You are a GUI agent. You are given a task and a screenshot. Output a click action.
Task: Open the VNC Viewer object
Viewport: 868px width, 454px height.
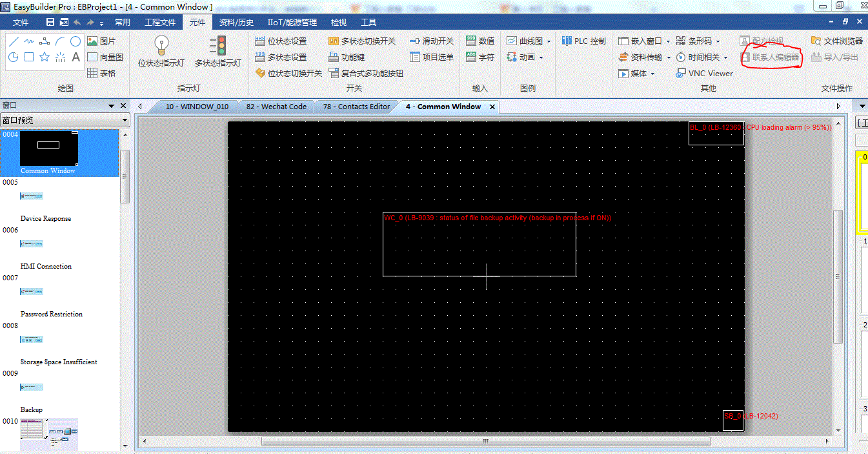point(704,74)
